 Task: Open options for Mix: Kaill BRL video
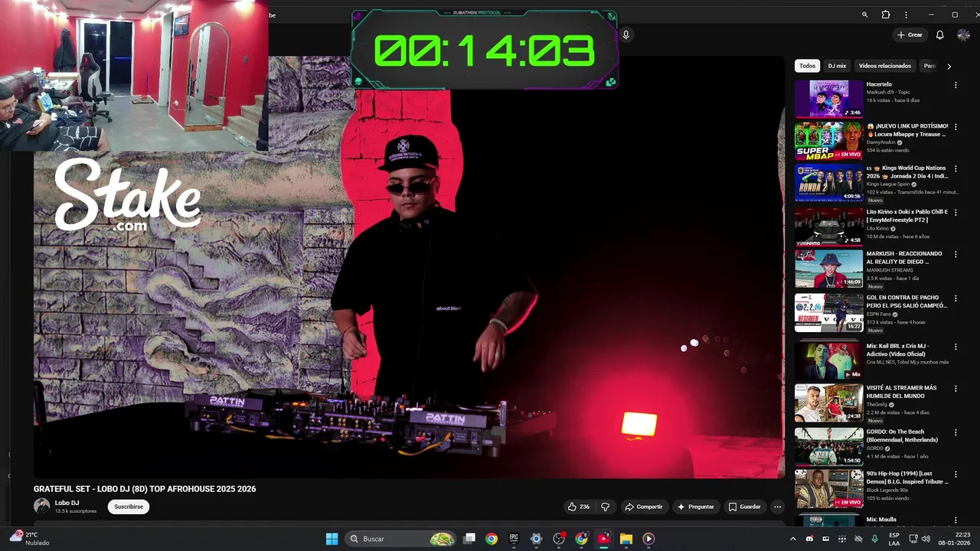[x=955, y=347]
